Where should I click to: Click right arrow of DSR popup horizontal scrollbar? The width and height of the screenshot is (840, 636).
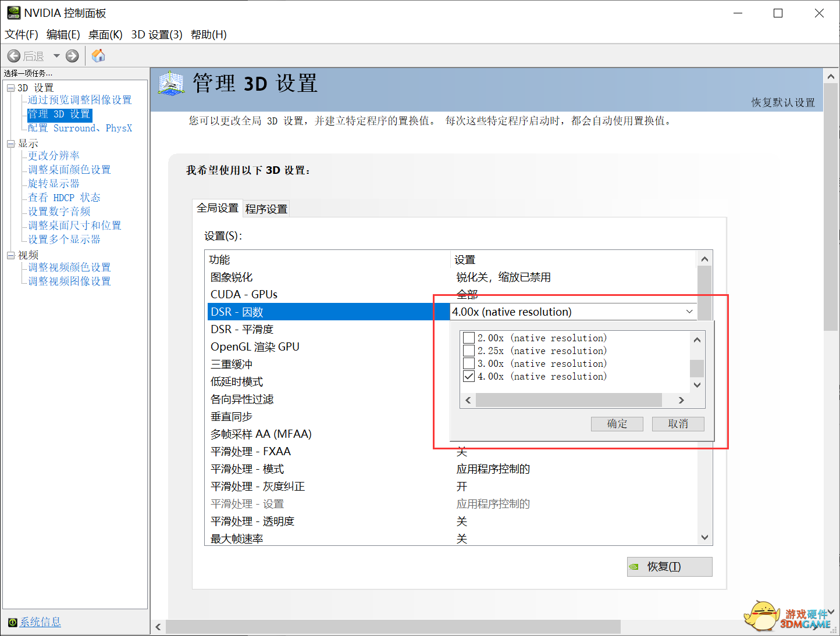click(x=681, y=400)
